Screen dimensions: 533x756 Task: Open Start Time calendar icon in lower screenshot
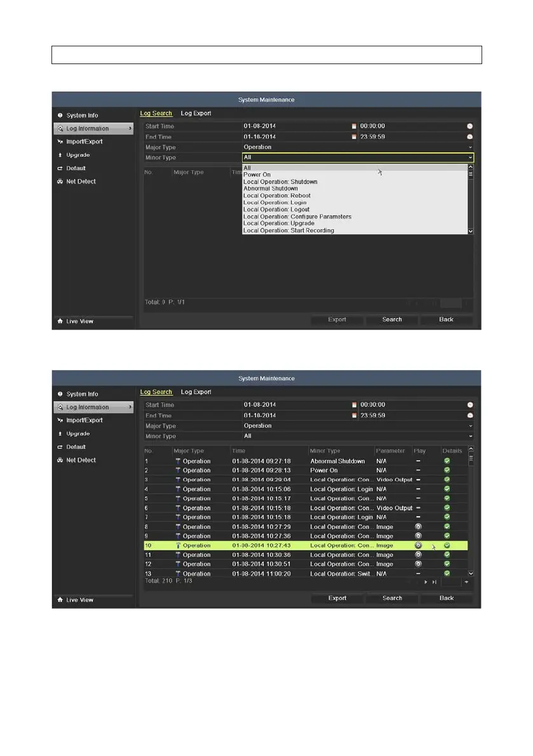[354, 405]
